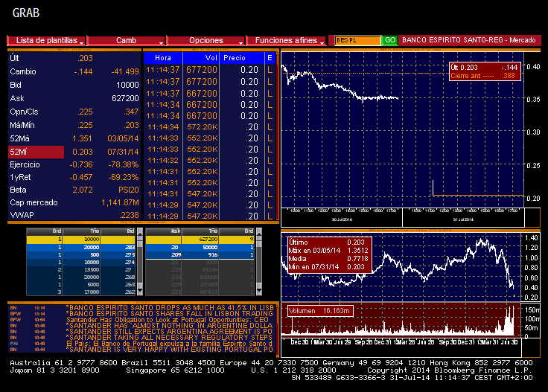Viewport: 548px width, 392px height.
Task: Select the bid row with size 17000
Action: point(81,292)
